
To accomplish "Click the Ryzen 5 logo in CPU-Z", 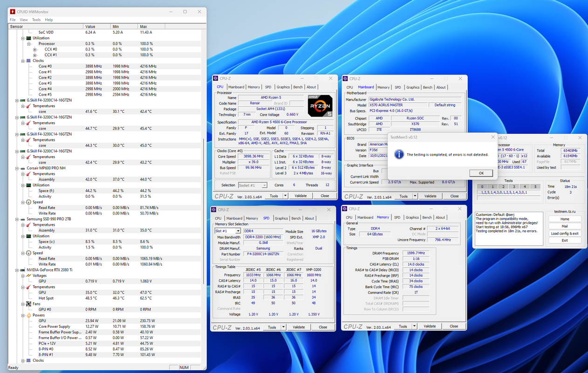I will click(320, 105).
